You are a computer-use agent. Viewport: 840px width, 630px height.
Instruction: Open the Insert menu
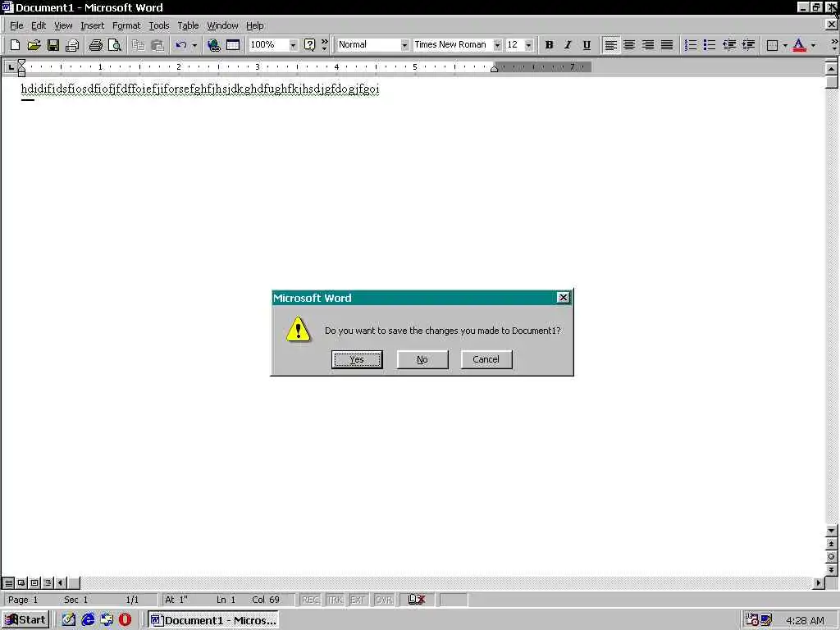92,25
